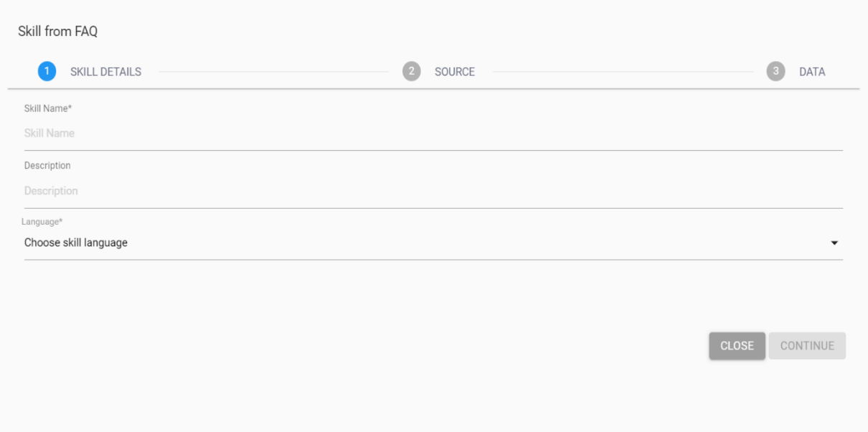
Task: Switch to the Source step label
Action: point(454,72)
